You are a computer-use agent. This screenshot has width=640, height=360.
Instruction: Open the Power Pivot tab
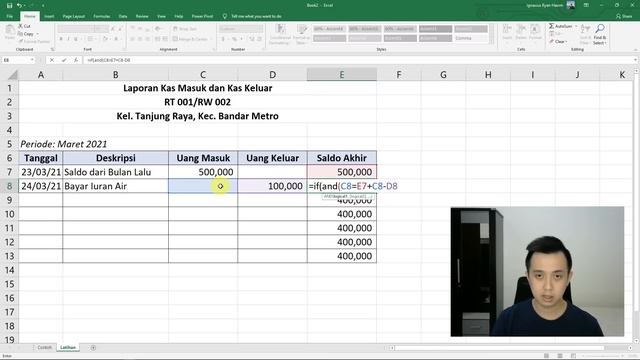[202, 16]
